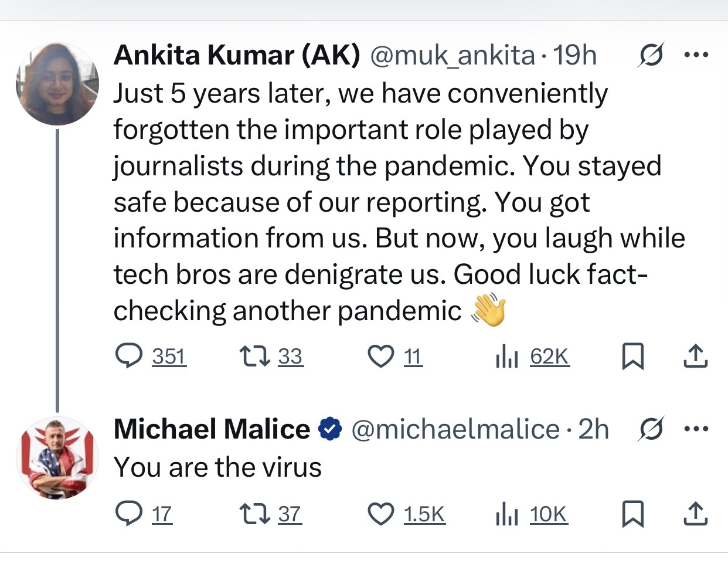
Task: Share Ankita Kumar's tweet
Action: click(x=696, y=356)
